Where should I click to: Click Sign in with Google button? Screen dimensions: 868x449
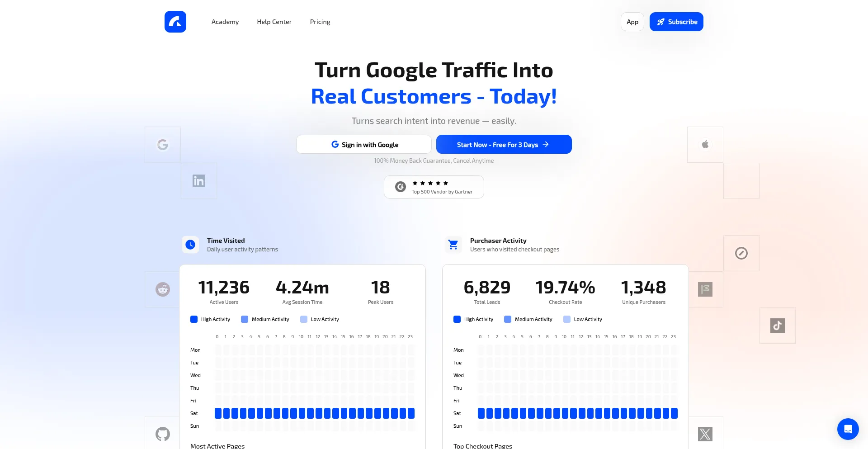[x=364, y=145]
